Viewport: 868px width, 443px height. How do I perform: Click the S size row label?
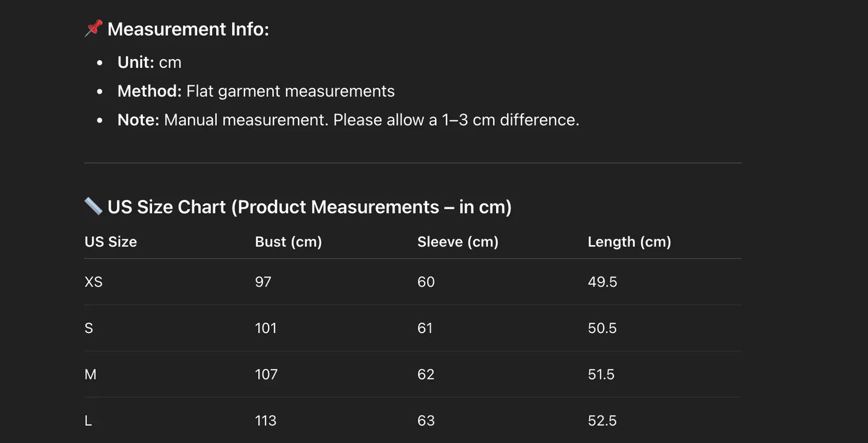click(x=89, y=328)
